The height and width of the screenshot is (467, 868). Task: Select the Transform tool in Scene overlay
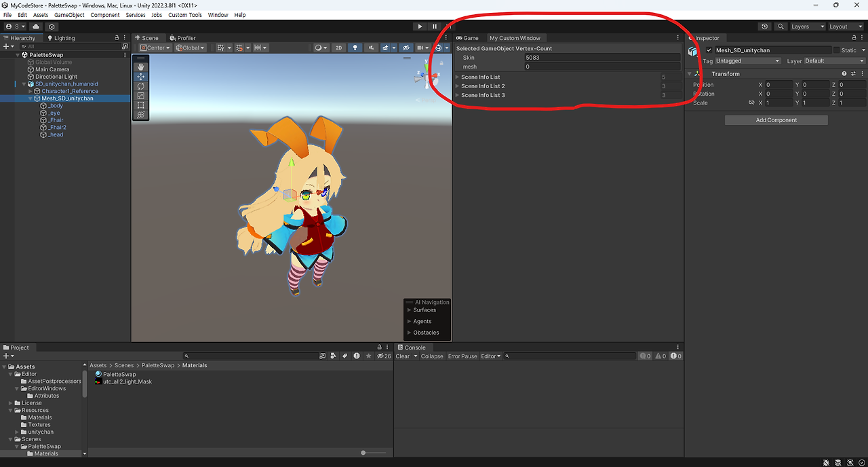(x=141, y=115)
